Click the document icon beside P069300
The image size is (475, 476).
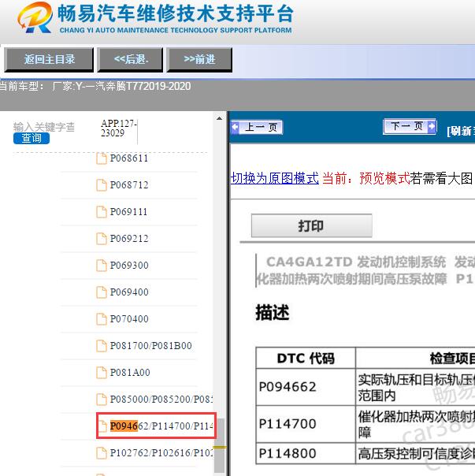coord(102,265)
